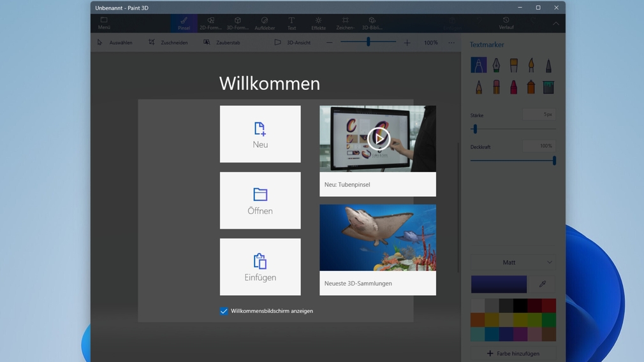Click the welcome dialog vertical scrollbar
This screenshot has height=362, width=644.
(458, 207)
